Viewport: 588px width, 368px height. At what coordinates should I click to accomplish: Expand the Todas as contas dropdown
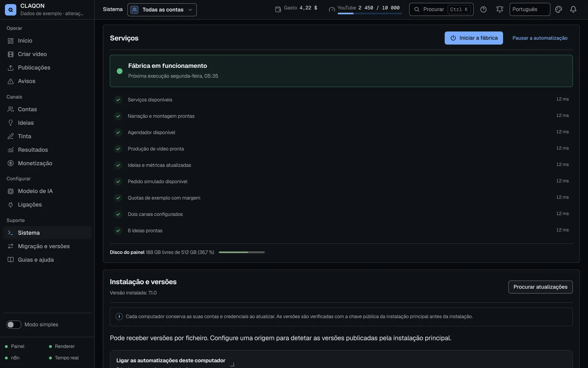(x=162, y=10)
